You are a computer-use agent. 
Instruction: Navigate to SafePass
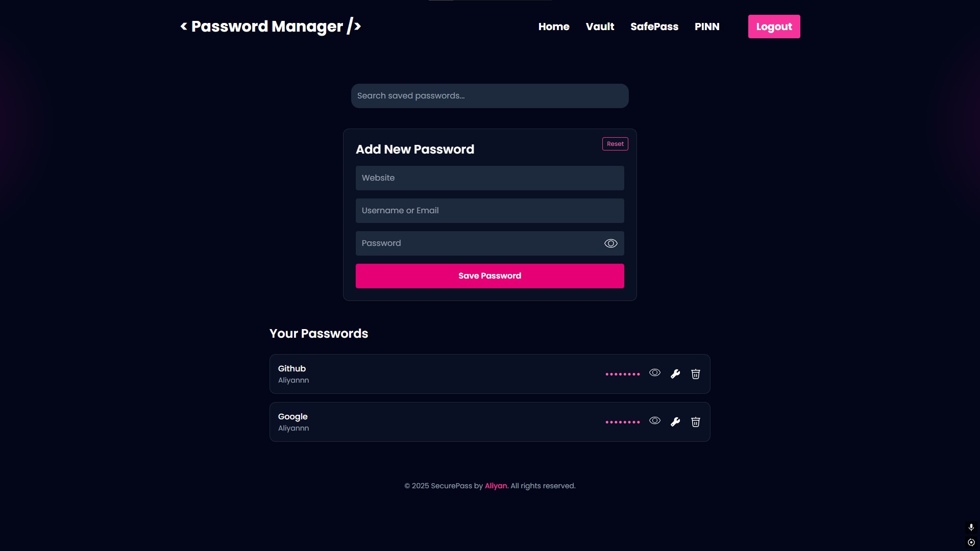pyautogui.click(x=654, y=27)
